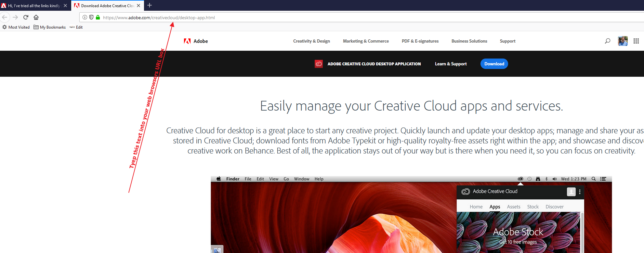
Task: Click the profile icon in Creative Cloud panel
Action: pyautogui.click(x=571, y=192)
